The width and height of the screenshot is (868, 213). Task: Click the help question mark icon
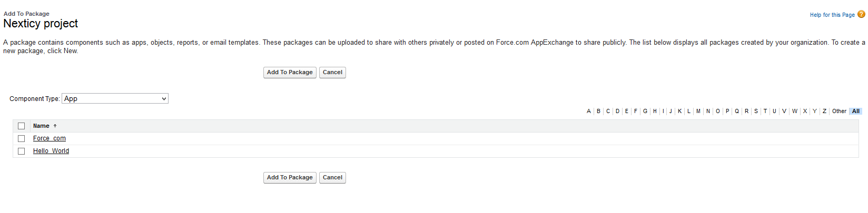click(x=861, y=14)
